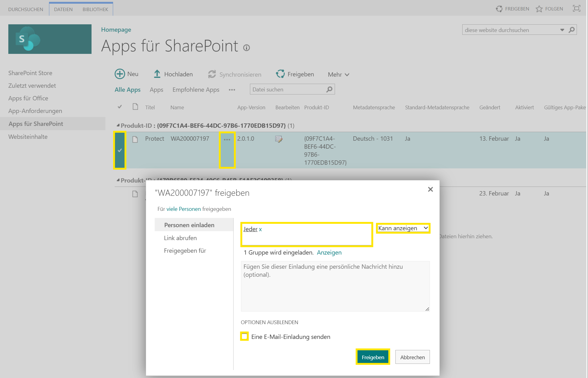Sort by the Metadatensprache column header

(374, 107)
